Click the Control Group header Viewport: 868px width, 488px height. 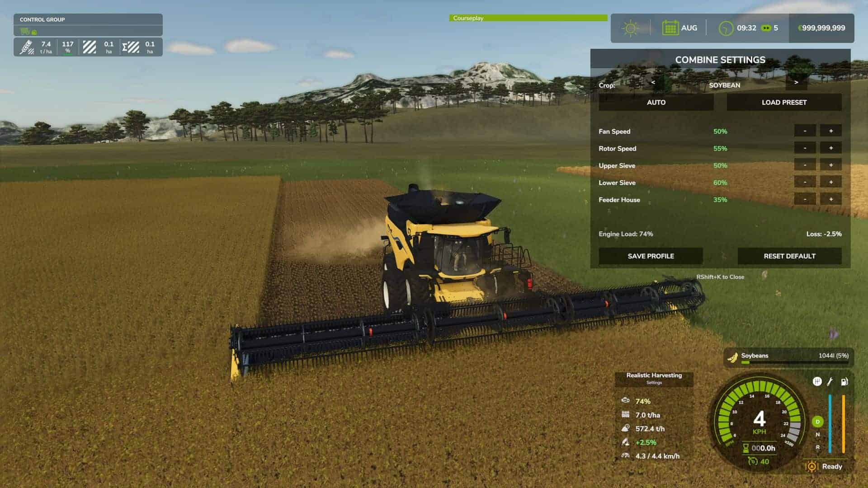(x=42, y=20)
